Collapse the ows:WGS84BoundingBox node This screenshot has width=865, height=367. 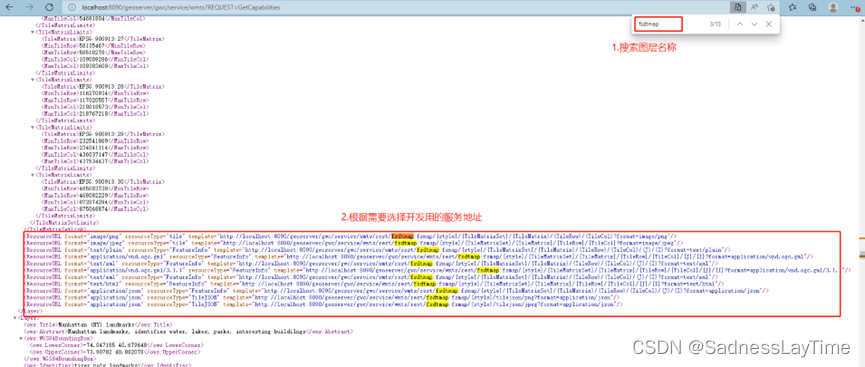pyautogui.click(x=20, y=338)
